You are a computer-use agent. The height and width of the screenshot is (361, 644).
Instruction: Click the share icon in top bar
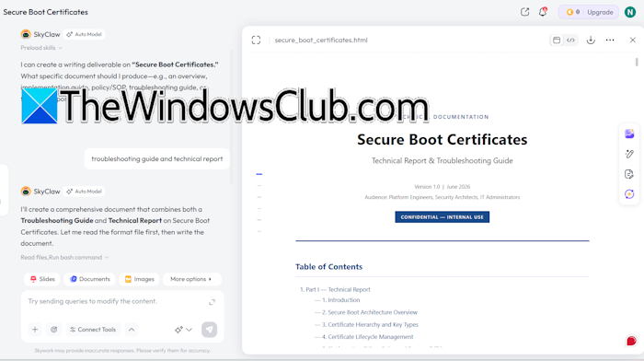(524, 12)
